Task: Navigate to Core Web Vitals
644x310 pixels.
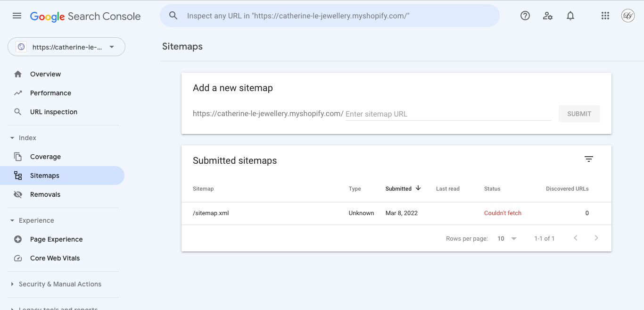Action: [55, 258]
